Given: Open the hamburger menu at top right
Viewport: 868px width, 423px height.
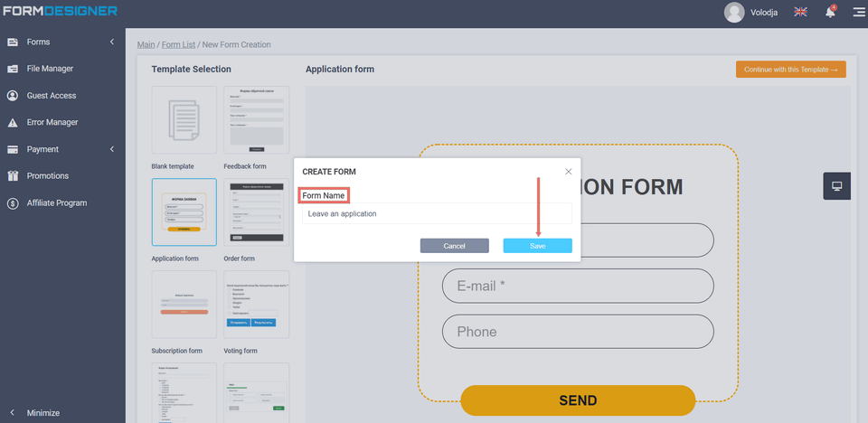Looking at the screenshot, I should click(859, 12).
